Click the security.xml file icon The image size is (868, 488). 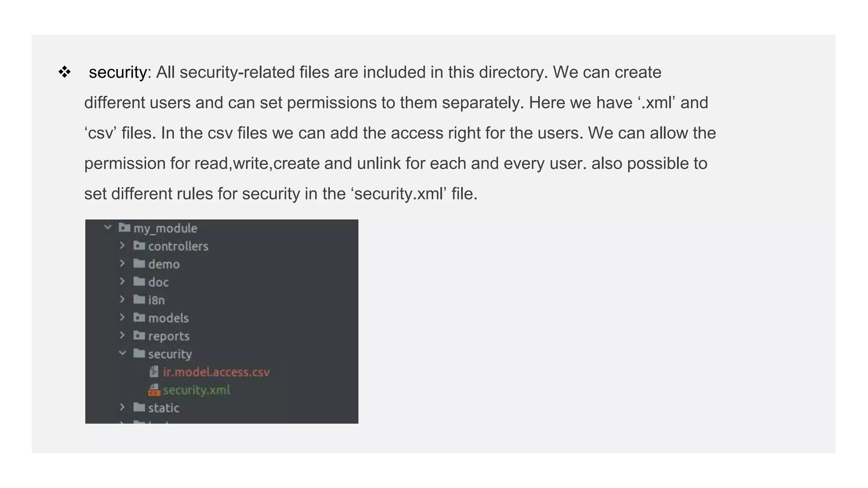tap(154, 390)
